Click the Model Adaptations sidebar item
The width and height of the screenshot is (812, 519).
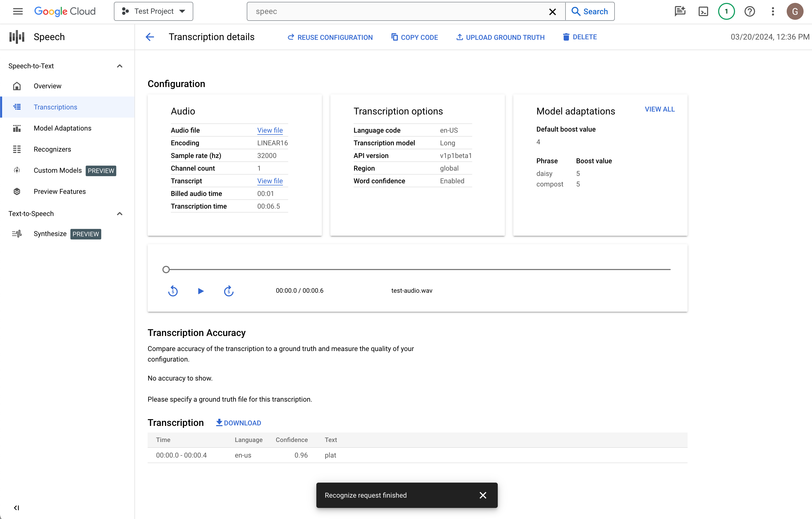[x=62, y=128]
